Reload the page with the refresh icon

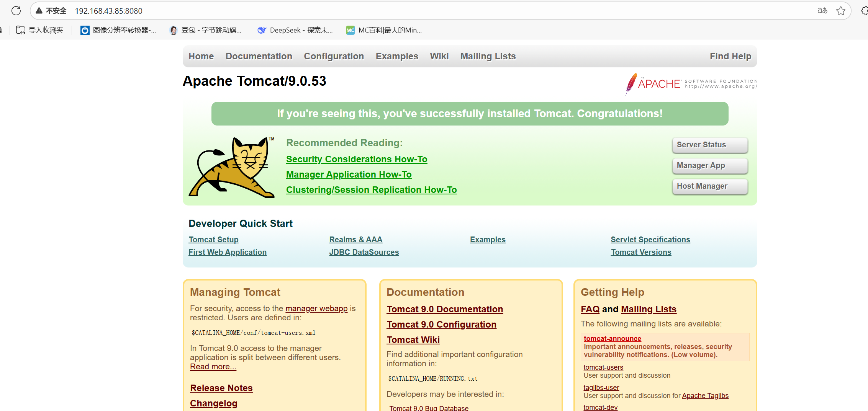pos(16,11)
